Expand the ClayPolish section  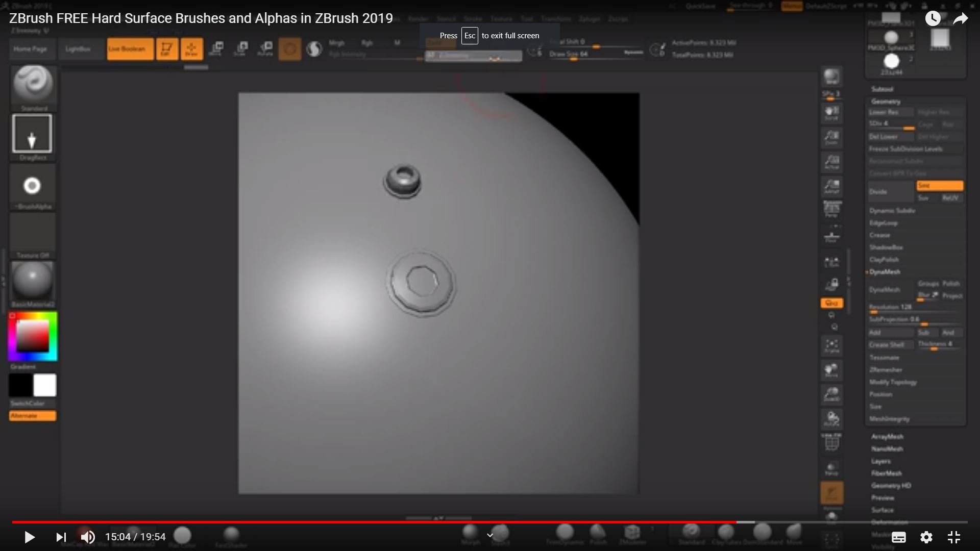tap(884, 260)
